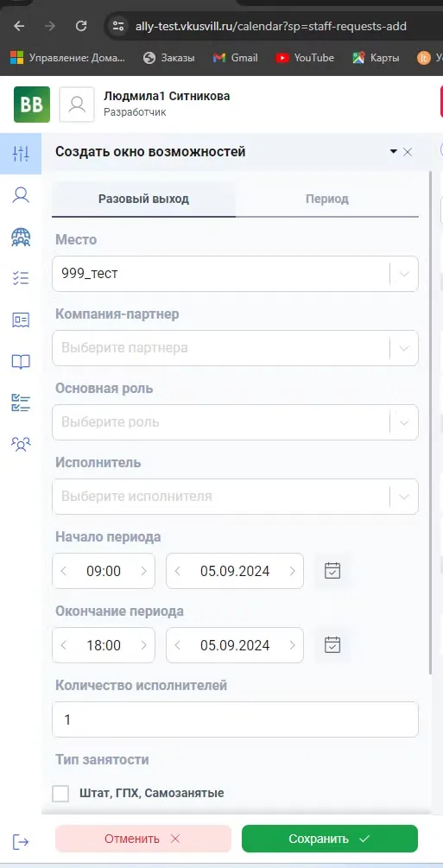Switch to the Период tab
The image size is (443, 868).
click(x=326, y=199)
